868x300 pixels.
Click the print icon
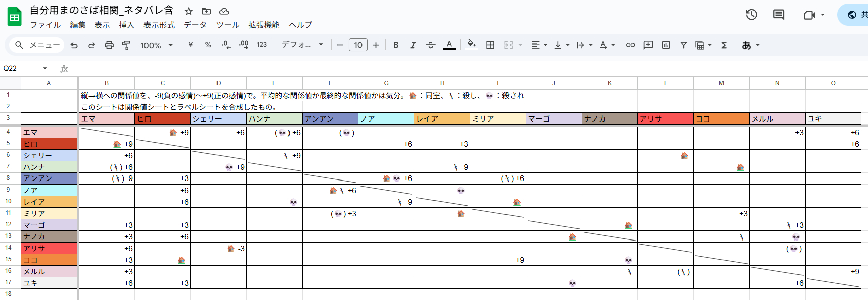[109, 45]
